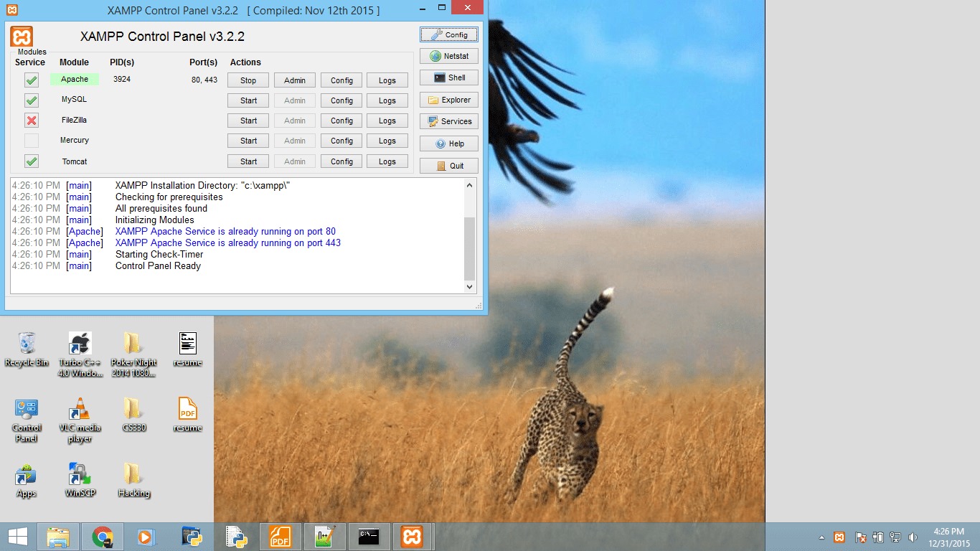Open Explorer from the XAMPP panel
This screenshot has width=980, height=551.
coord(449,100)
